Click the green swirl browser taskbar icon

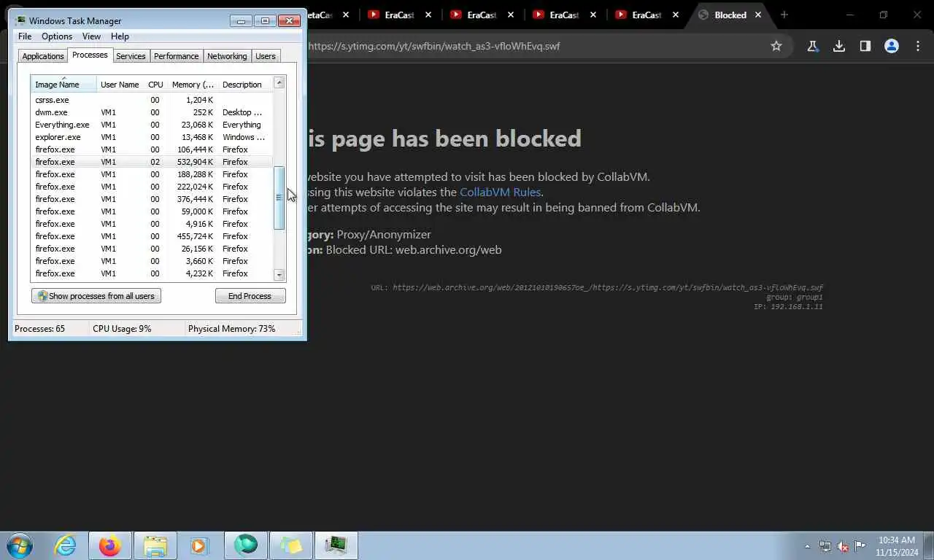(246, 545)
